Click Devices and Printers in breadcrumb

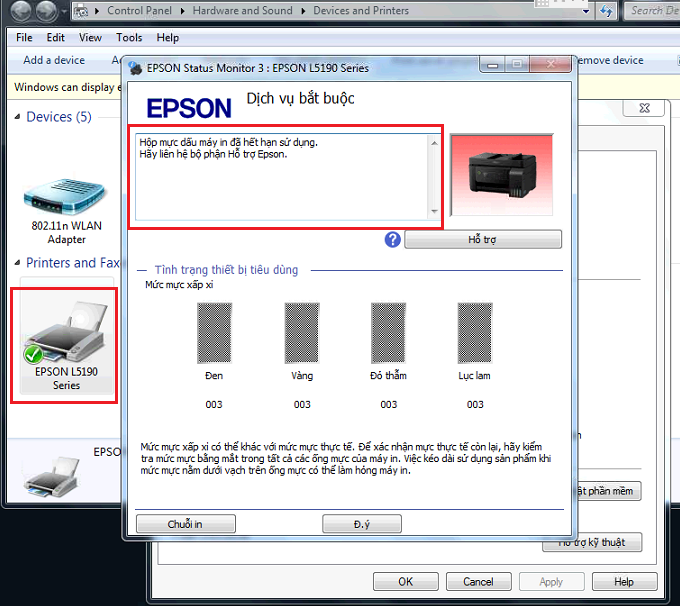pyautogui.click(x=361, y=10)
